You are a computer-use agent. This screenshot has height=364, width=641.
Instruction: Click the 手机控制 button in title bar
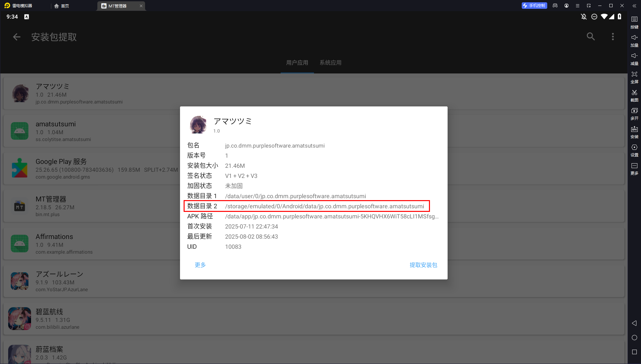pyautogui.click(x=534, y=6)
